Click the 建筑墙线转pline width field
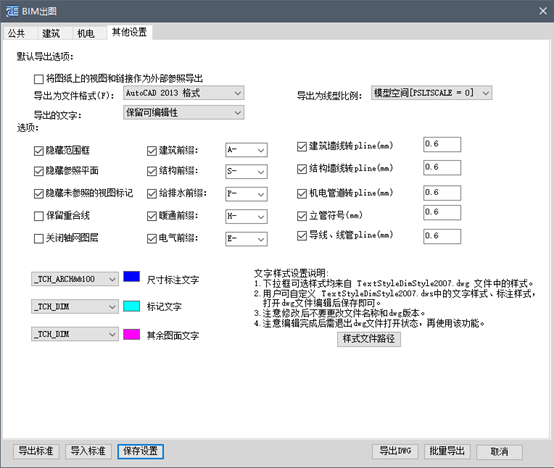The image size is (554, 468). (442, 144)
